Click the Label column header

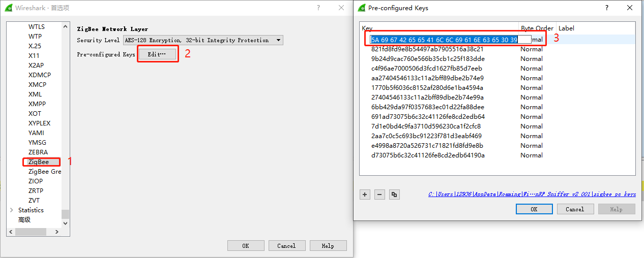coord(596,28)
